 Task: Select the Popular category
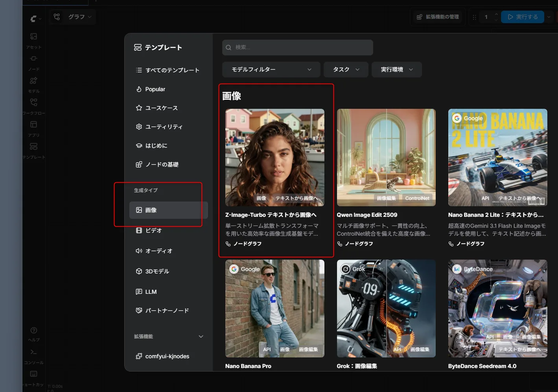click(168, 89)
